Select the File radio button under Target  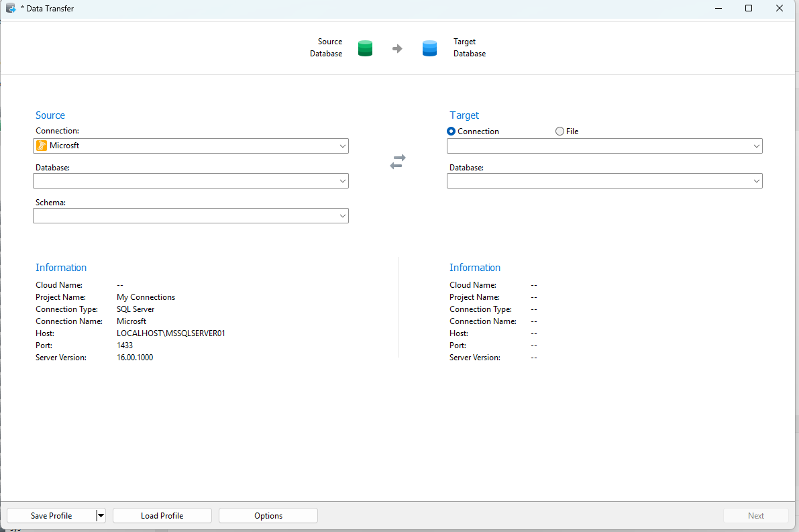(560, 131)
